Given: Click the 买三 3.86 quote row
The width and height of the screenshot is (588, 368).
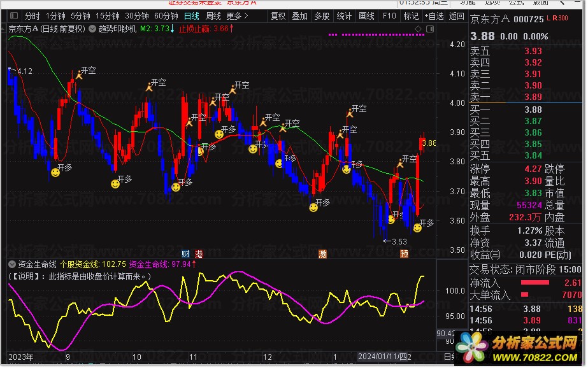Looking at the screenshot, I should tap(526, 132).
